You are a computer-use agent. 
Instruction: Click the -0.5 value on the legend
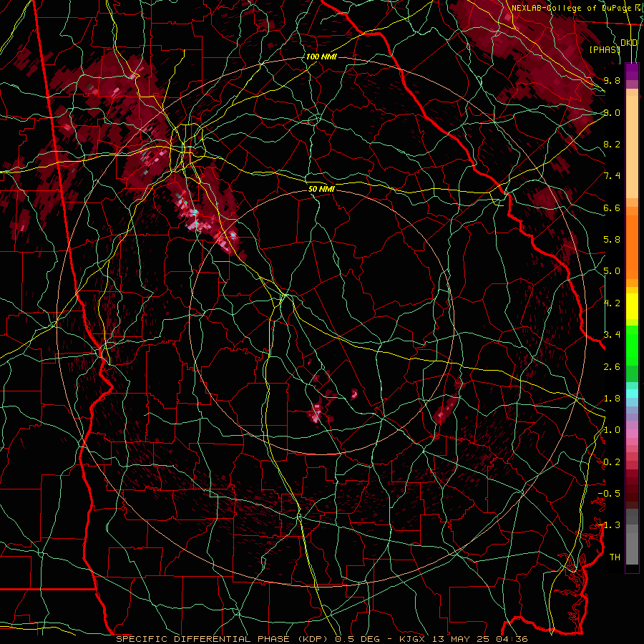tap(609, 494)
